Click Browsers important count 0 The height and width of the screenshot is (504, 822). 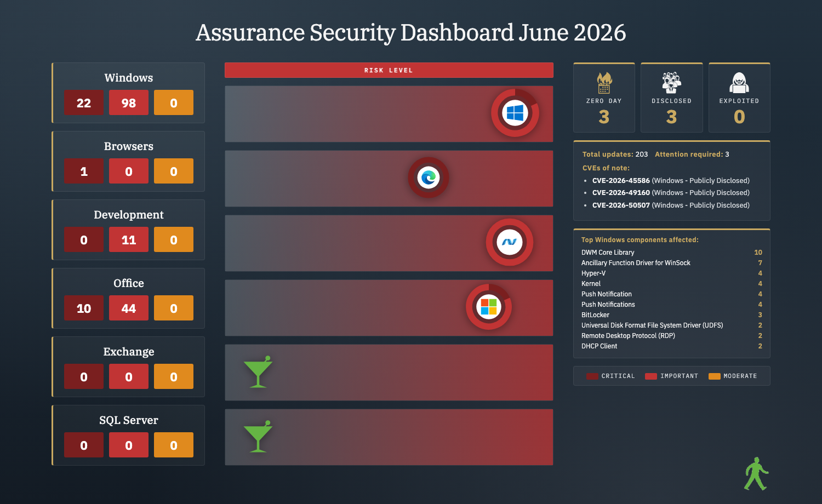pos(129,171)
